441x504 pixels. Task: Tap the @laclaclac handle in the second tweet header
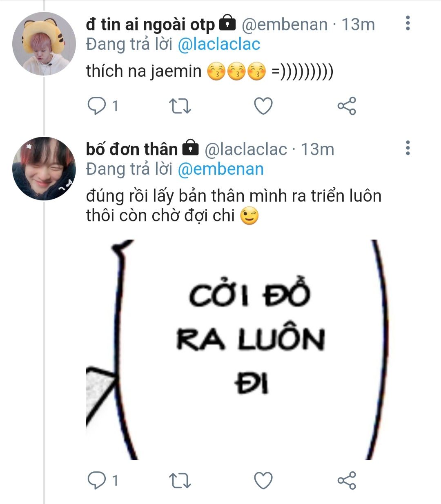point(245,149)
